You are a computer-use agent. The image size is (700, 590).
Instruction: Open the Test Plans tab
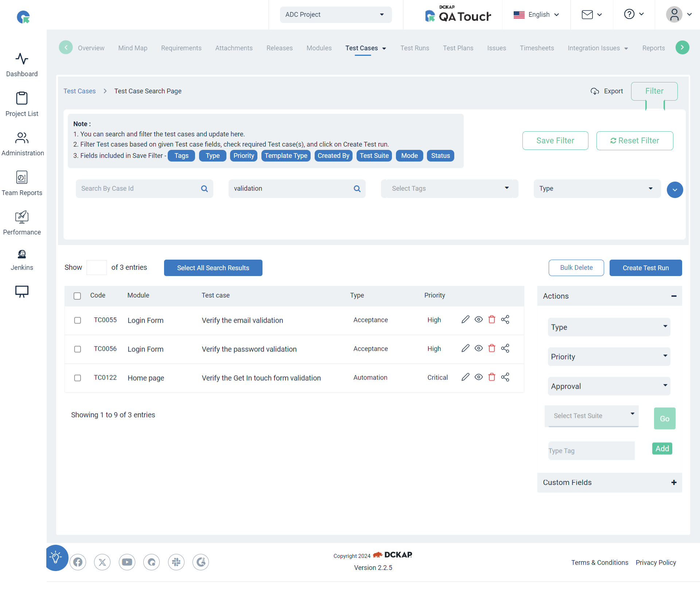(458, 48)
